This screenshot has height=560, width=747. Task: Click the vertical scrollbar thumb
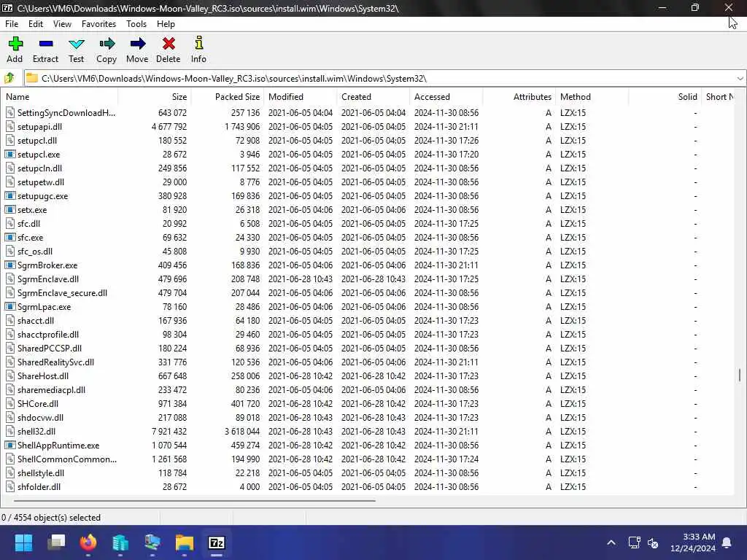(x=740, y=375)
